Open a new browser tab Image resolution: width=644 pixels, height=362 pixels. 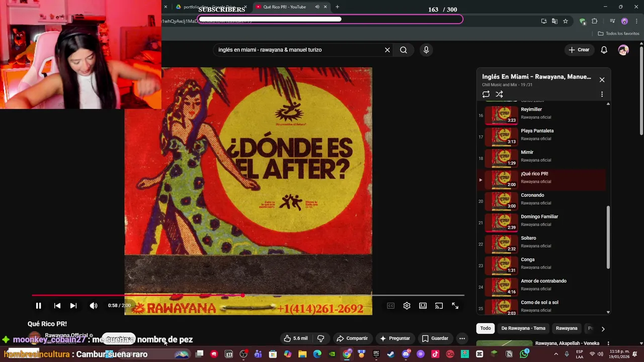click(337, 7)
